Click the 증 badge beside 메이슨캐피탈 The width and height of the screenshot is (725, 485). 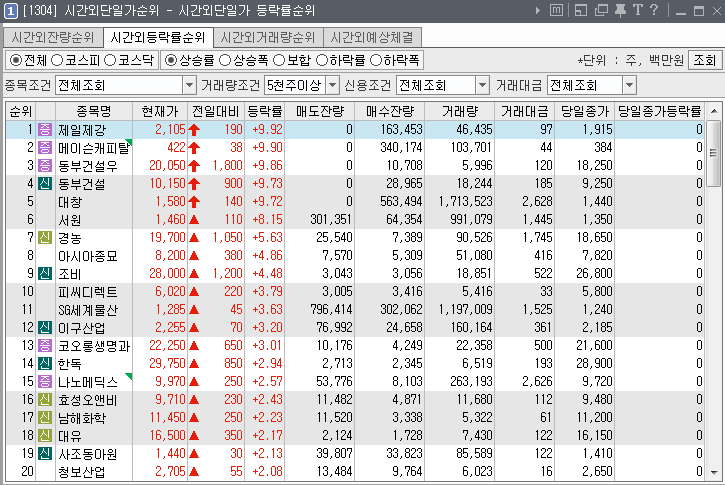tap(44, 147)
